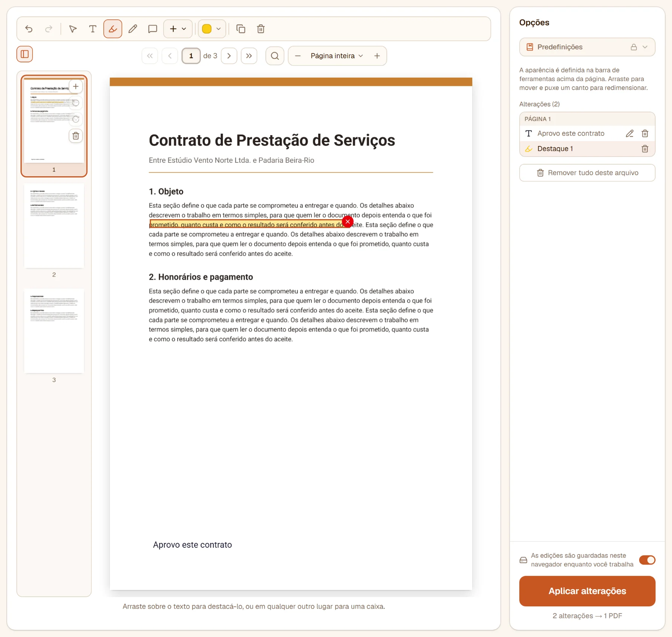Duplicate the selected annotation
Screen dimensions: 672x637
pos(241,29)
